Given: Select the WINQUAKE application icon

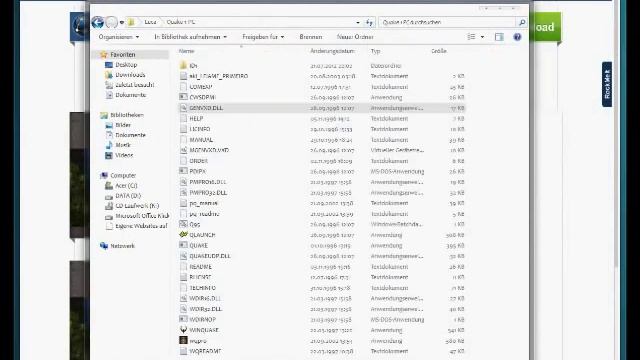Looking at the screenshot, I should (183, 330).
